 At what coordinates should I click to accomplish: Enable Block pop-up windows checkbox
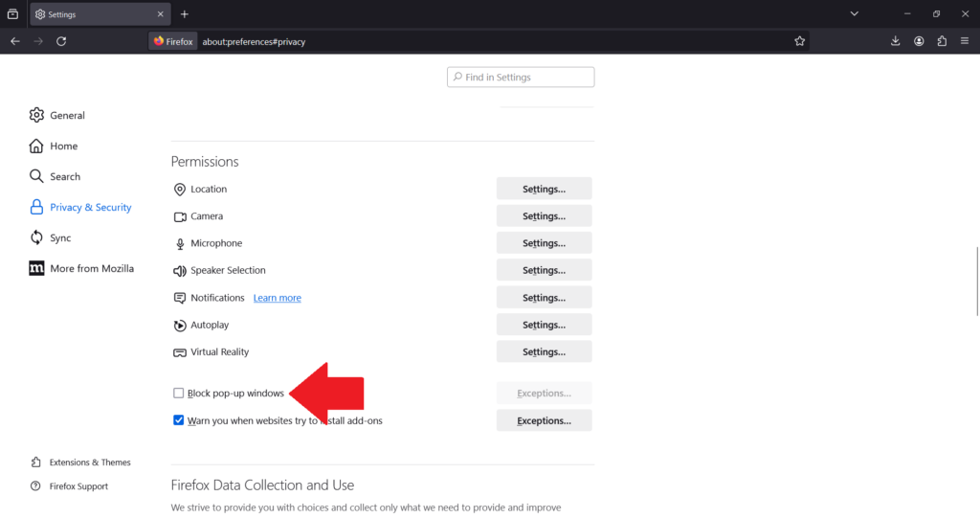click(179, 394)
